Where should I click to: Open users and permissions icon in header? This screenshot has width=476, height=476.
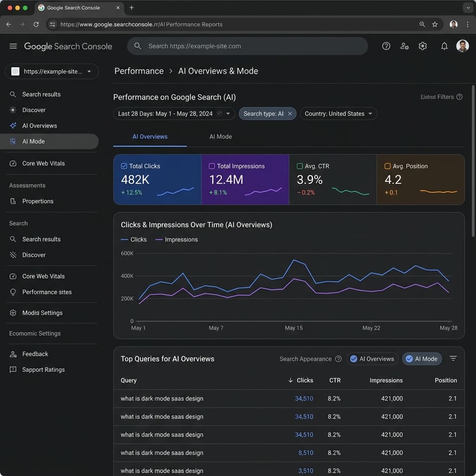[x=404, y=46]
